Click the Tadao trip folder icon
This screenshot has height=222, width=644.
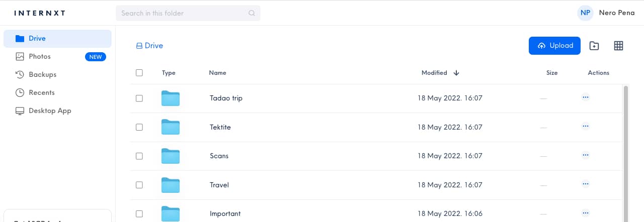click(x=171, y=98)
